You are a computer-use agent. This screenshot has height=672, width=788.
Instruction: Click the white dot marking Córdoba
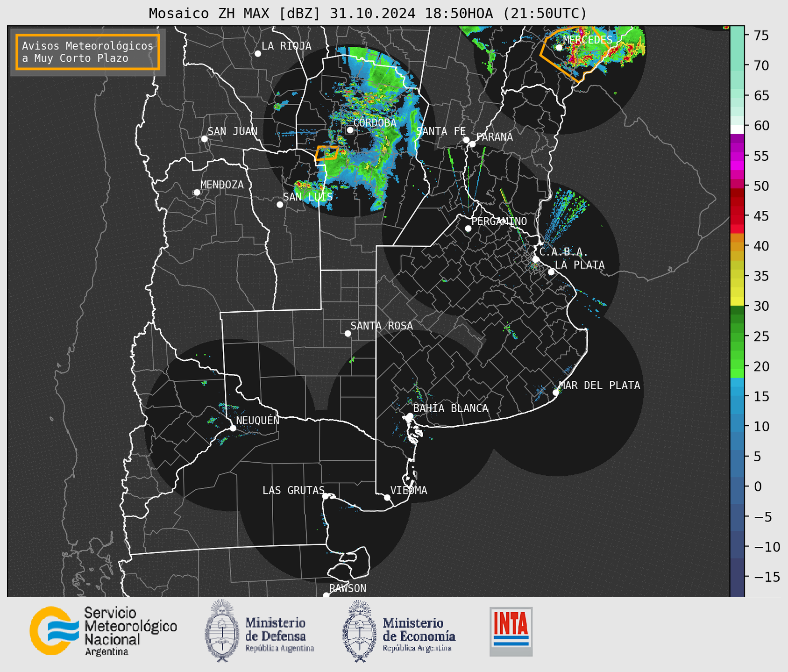(x=350, y=130)
